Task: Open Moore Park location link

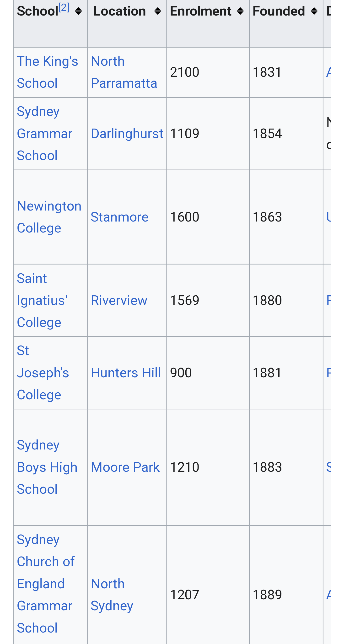Action: point(125,467)
